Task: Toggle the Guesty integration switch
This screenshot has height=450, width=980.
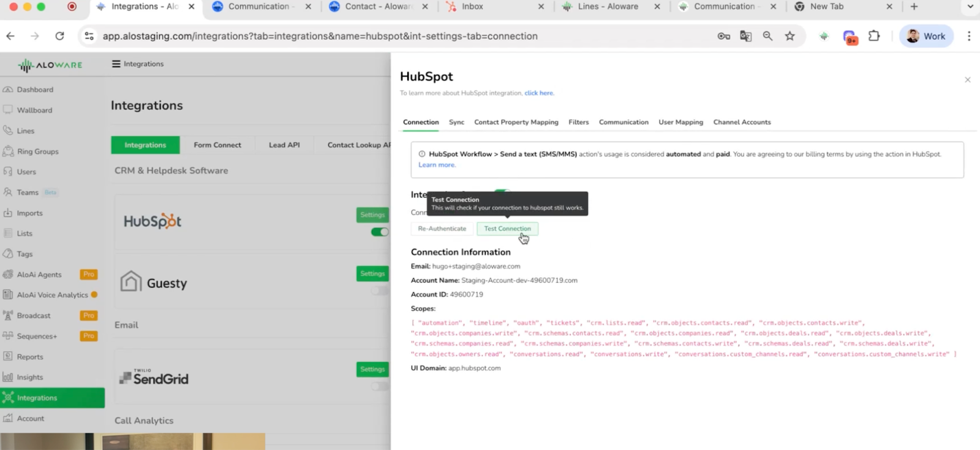Action: [x=380, y=291]
